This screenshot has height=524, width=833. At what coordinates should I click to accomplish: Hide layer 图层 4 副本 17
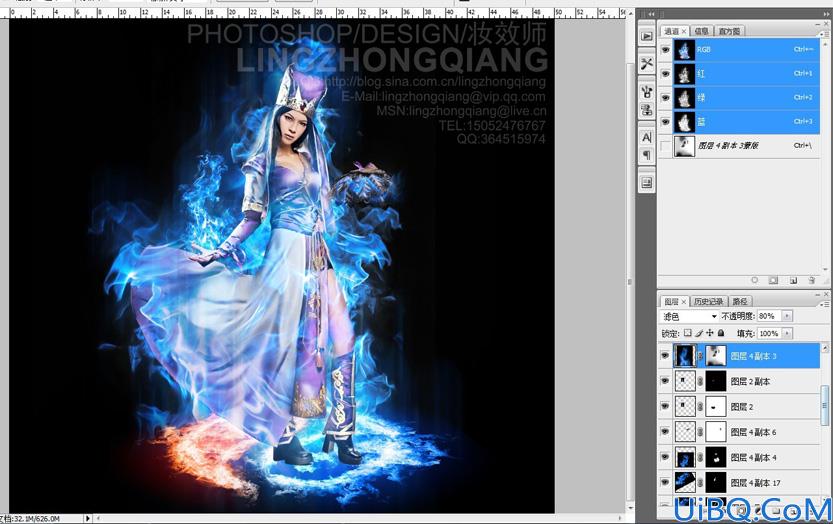[665, 483]
